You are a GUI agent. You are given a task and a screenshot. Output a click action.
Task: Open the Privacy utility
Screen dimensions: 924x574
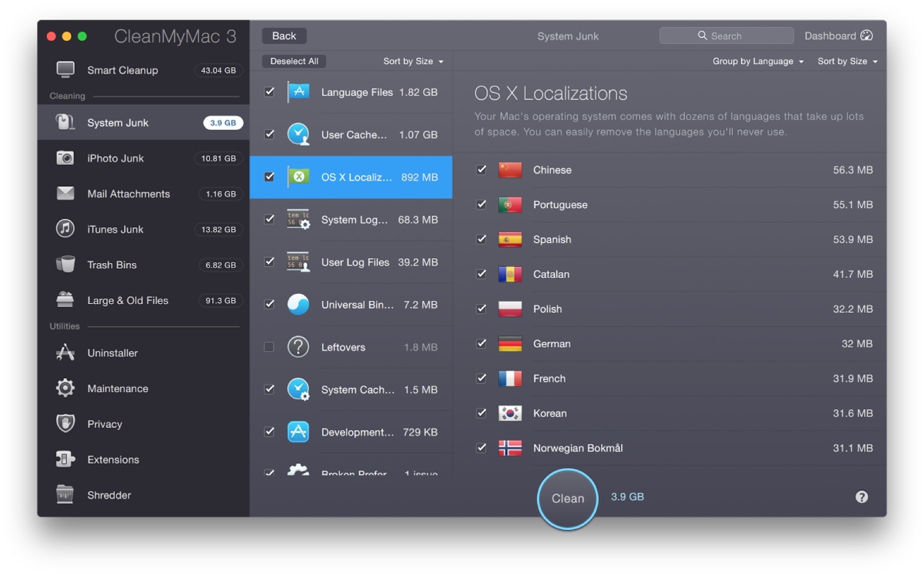(x=143, y=424)
